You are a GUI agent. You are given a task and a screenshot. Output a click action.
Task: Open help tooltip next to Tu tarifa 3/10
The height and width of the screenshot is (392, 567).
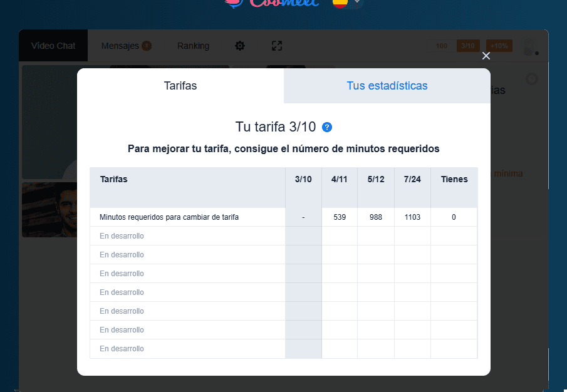coord(326,127)
